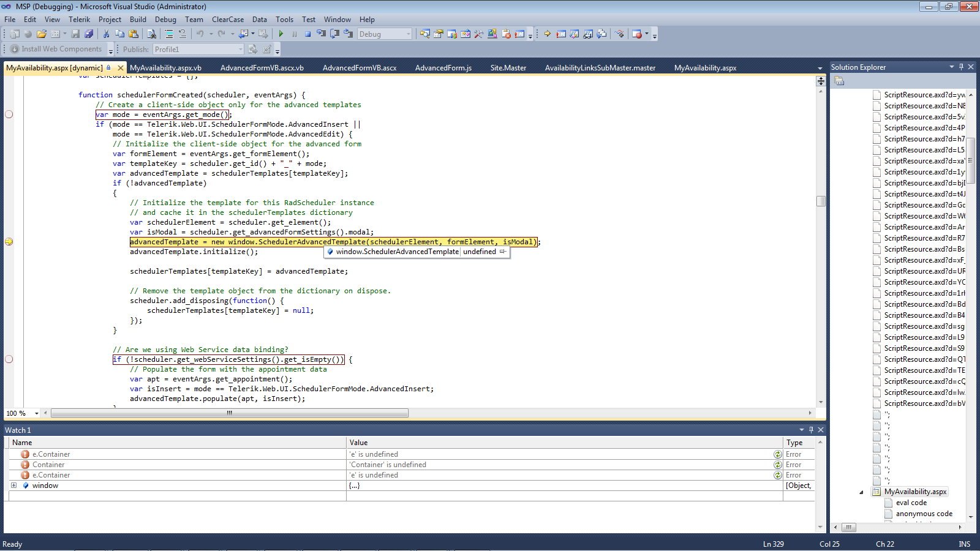Click the Paste clipboard icon

134,34
